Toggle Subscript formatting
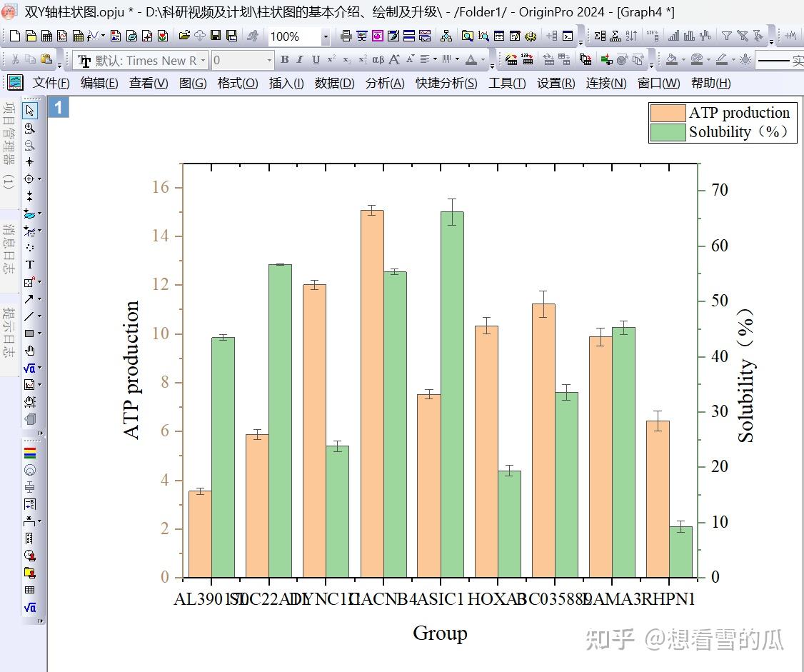 pyautogui.click(x=346, y=60)
